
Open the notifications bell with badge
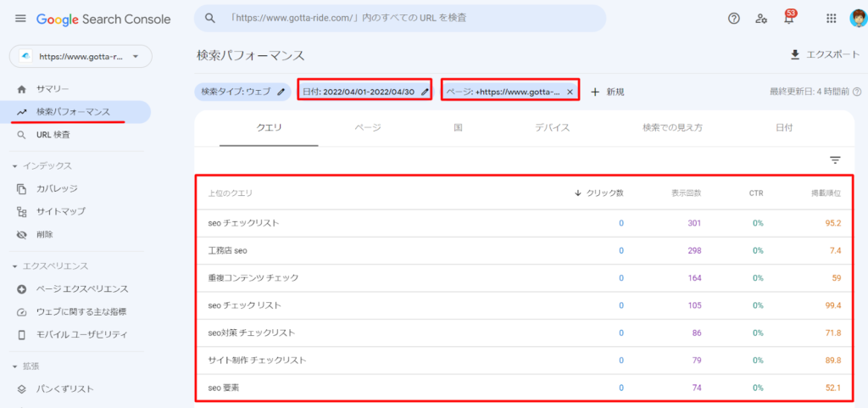[790, 19]
